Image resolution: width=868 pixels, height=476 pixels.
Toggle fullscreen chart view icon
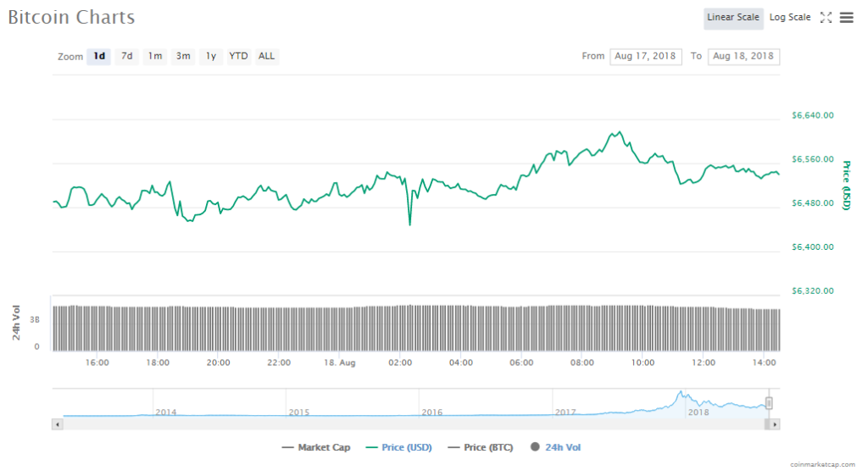pos(826,18)
